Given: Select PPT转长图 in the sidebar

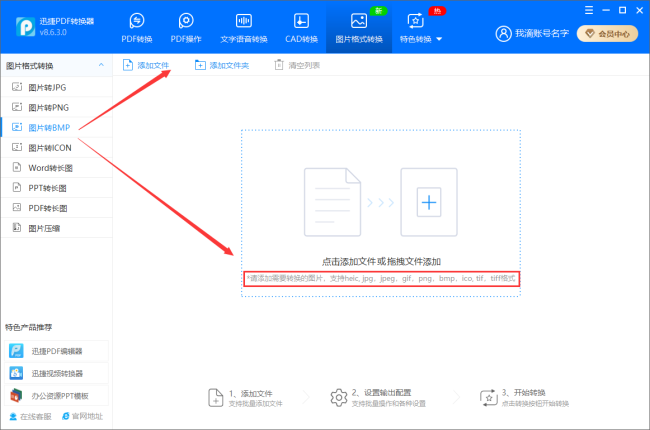Looking at the screenshot, I should point(57,188).
